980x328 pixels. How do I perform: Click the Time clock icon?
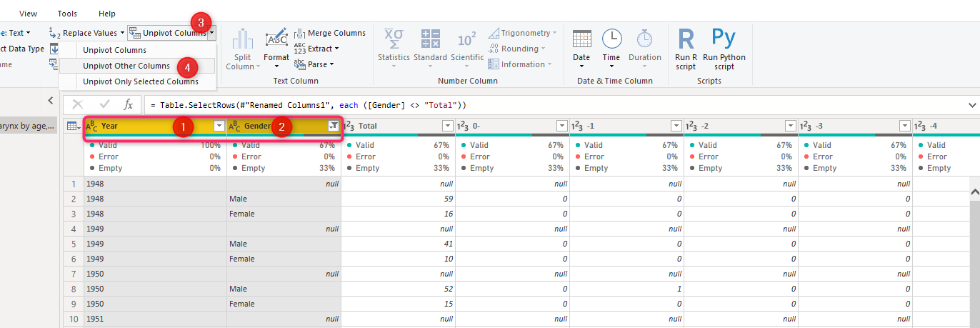point(611,40)
